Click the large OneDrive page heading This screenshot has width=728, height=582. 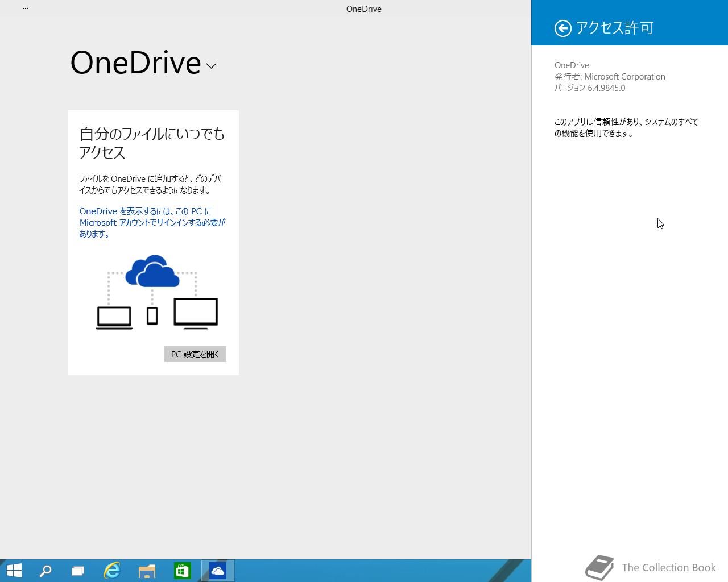135,63
